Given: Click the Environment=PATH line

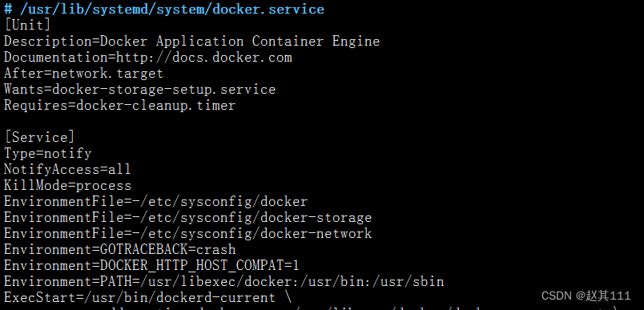Looking at the screenshot, I should coord(223,281).
